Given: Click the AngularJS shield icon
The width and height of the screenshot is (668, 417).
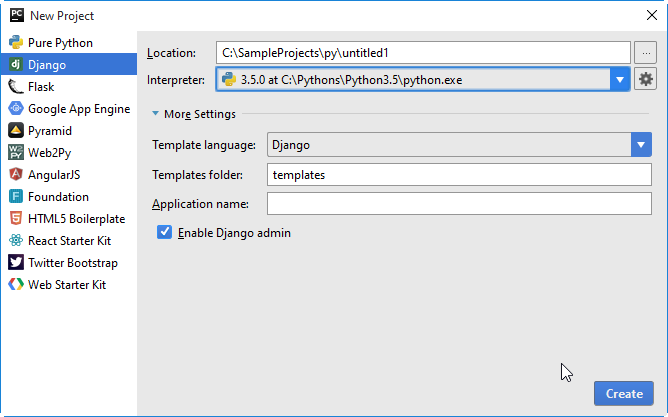Looking at the screenshot, I should (16, 175).
